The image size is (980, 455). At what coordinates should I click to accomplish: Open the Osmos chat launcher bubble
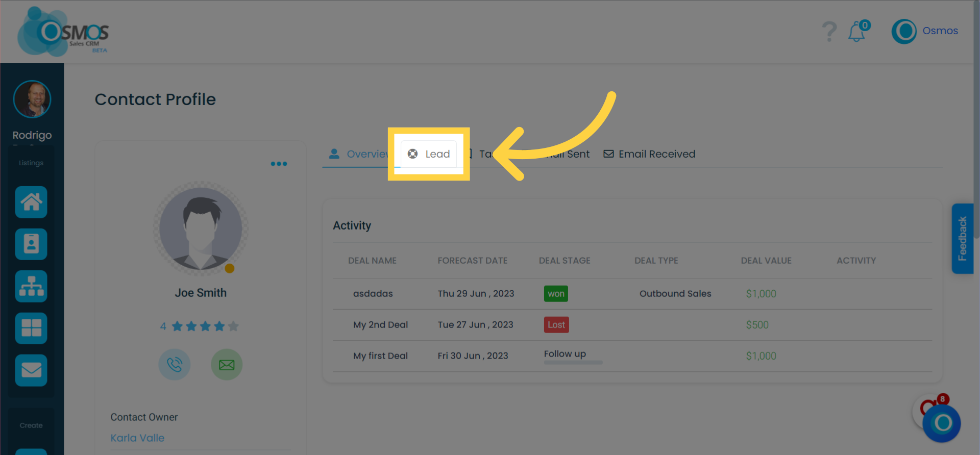pos(941,423)
